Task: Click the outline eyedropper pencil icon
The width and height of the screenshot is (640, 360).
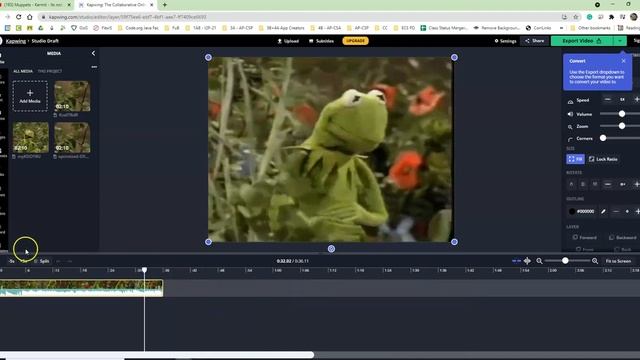Action: coord(603,211)
